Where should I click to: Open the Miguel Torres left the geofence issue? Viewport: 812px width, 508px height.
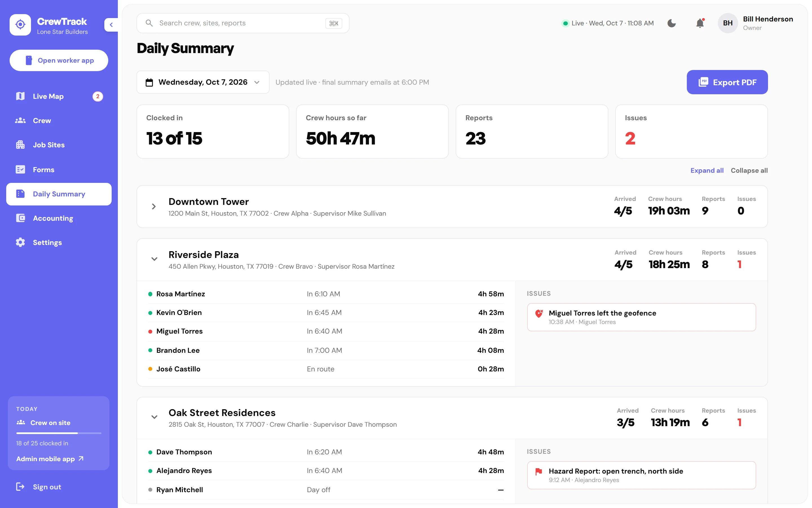point(641,317)
